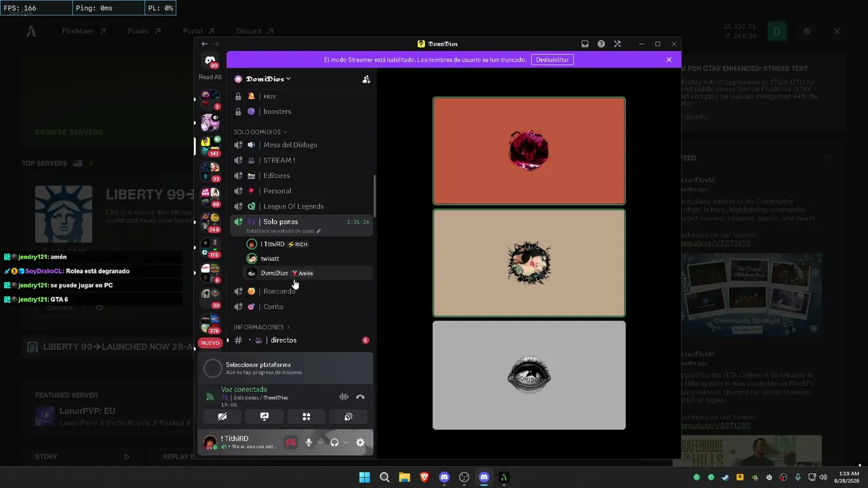Join League Of Legends voice channel
The height and width of the screenshot is (488, 868).
(302, 206)
